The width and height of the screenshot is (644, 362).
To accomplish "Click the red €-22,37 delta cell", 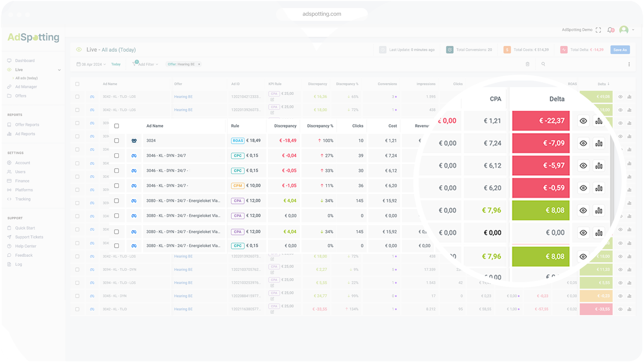I will coord(541,121).
